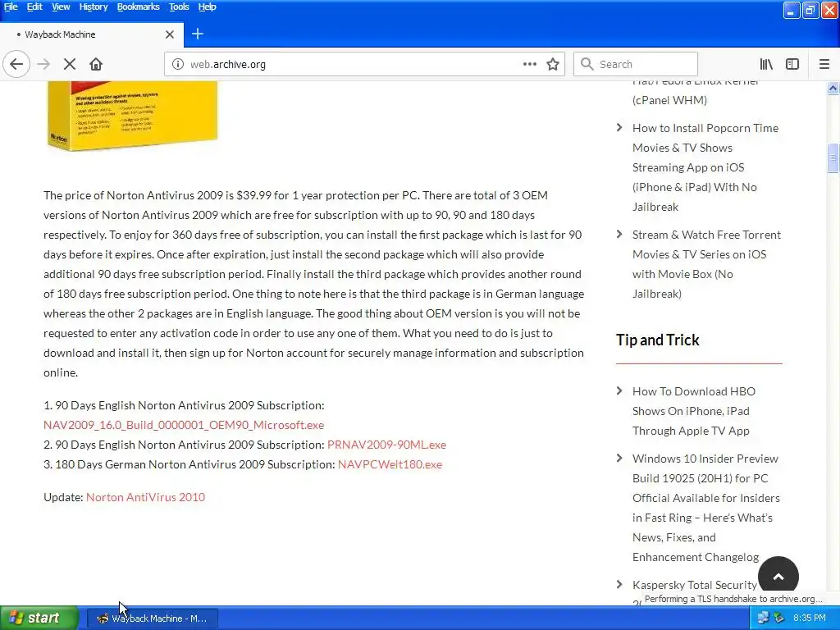Image resolution: width=840 pixels, height=630 pixels.
Task: Open a new tab with plus button
Action: tap(197, 34)
